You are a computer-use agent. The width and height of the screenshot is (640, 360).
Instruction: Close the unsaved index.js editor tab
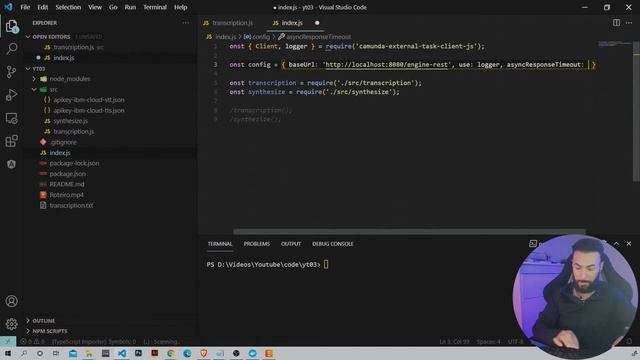click(x=317, y=23)
